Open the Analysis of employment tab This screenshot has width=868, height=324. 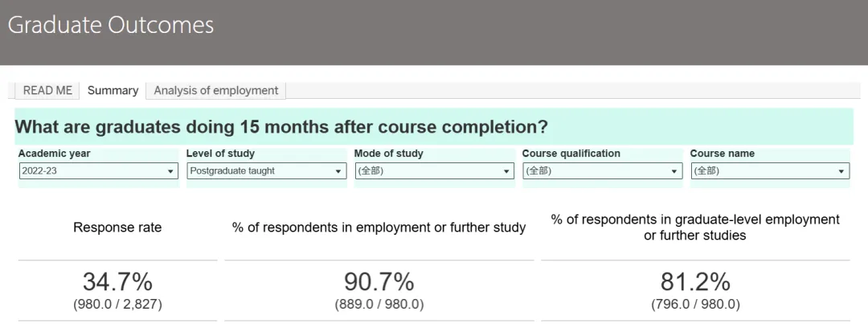click(x=215, y=91)
